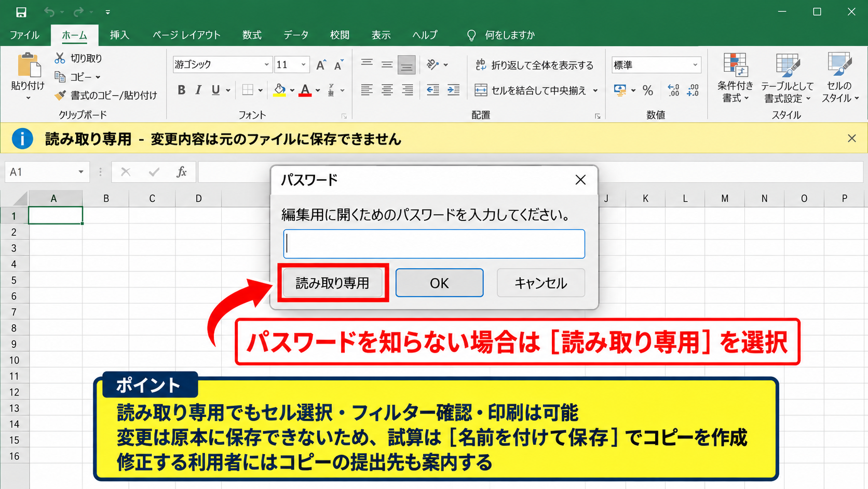
Task: Align text to the left
Action: (x=367, y=90)
